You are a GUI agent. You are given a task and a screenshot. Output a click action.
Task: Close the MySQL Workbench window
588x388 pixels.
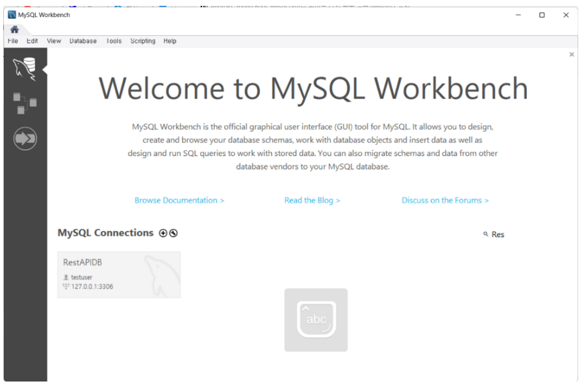tap(566, 15)
